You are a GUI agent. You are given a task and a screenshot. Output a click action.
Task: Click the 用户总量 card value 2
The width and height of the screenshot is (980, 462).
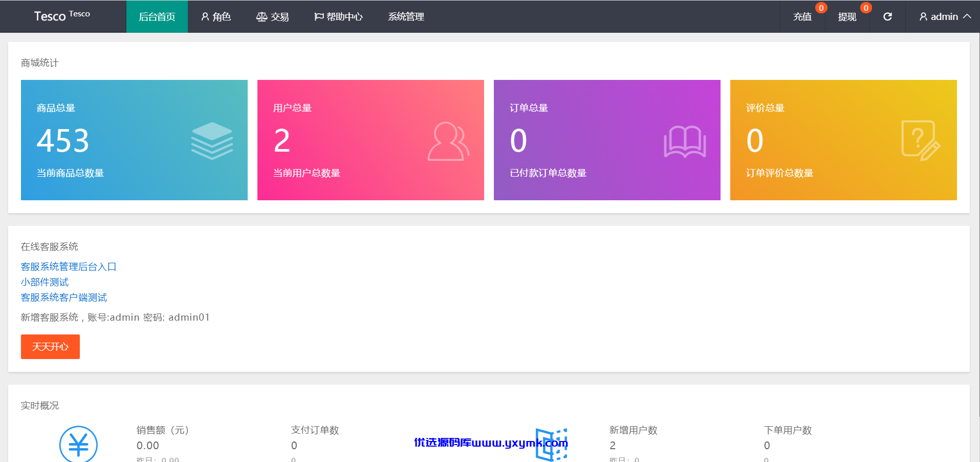[x=282, y=140]
